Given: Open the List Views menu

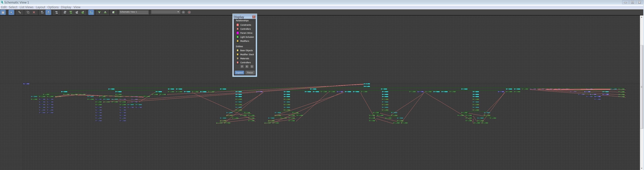Looking at the screenshot, I should coord(27,7).
